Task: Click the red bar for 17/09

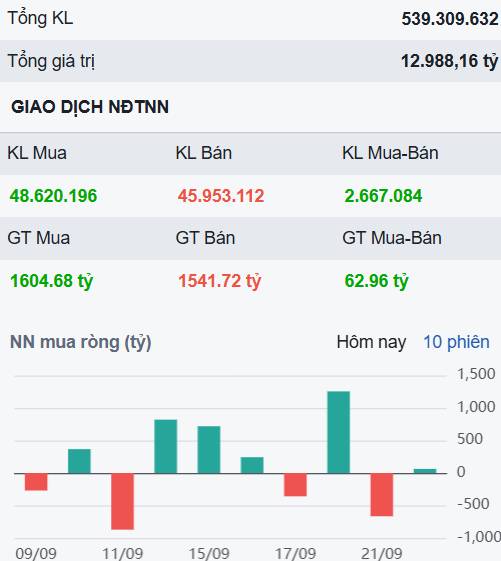Action: tap(296, 485)
